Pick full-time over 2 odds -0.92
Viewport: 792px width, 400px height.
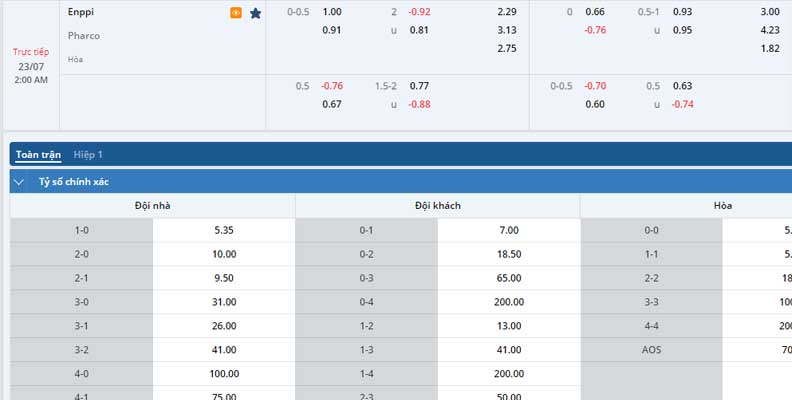click(x=419, y=12)
